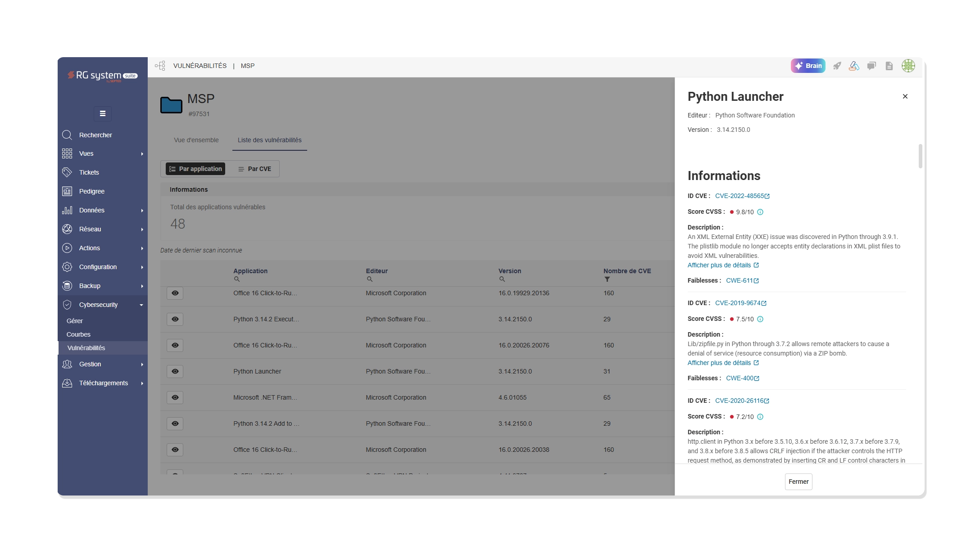Image resolution: width=980 pixels, height=554 pixels.
Task: Select the Par CVE view
Action: tap(255, 169)
